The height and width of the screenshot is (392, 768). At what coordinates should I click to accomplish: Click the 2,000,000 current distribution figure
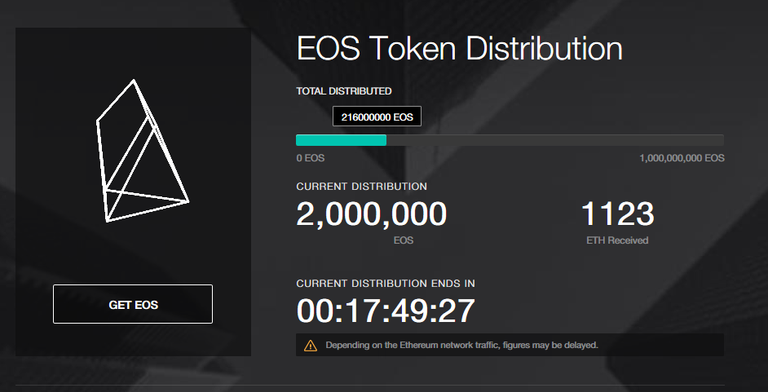tap(371, 214)
